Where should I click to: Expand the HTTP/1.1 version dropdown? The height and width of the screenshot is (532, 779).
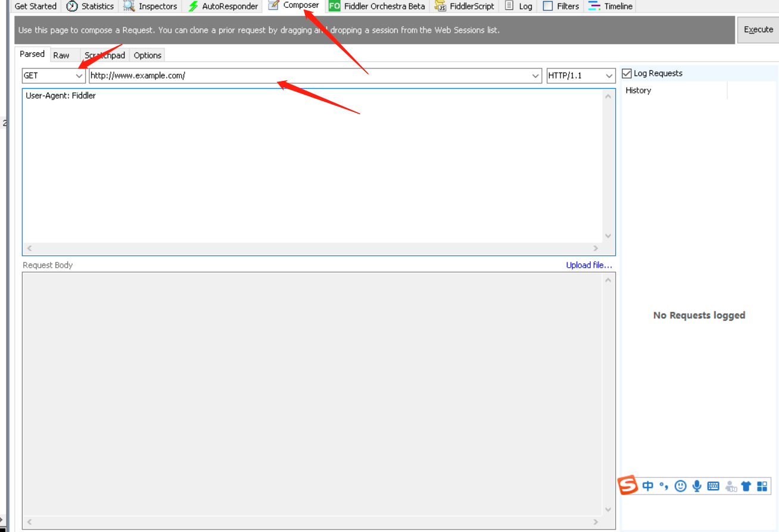[x=609, y=76]
